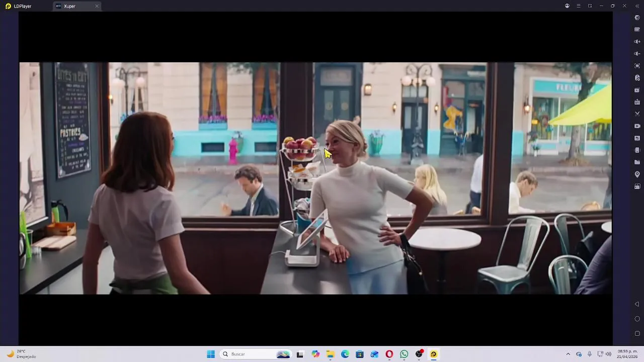Open Microsoft Store from the taskbar
The width and height of the screenshot is (644, 362).
(360, 354)
